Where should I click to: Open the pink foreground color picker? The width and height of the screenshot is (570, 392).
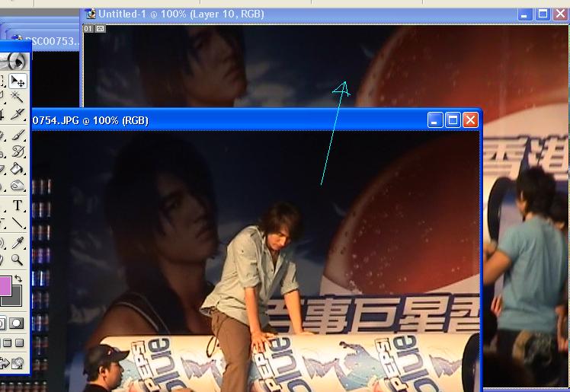coord(5,285)
